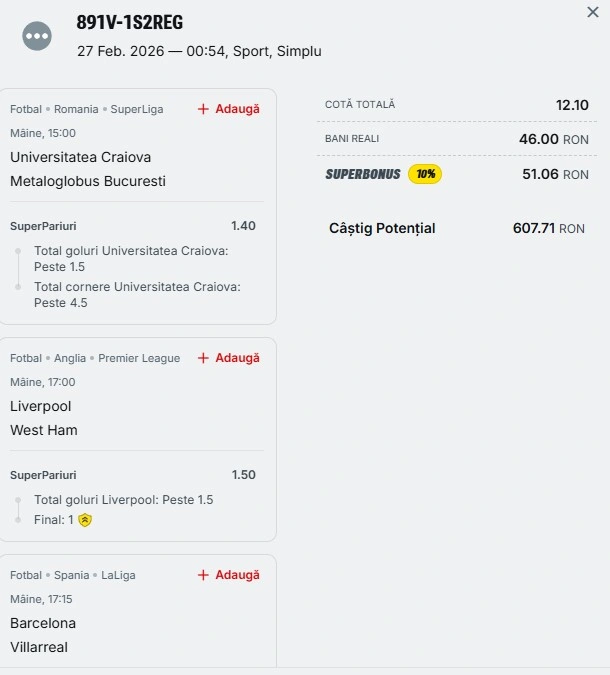Click Fotbal Anglia Premier League breadcrumb

pyautogui.click(x=95, y=358)
